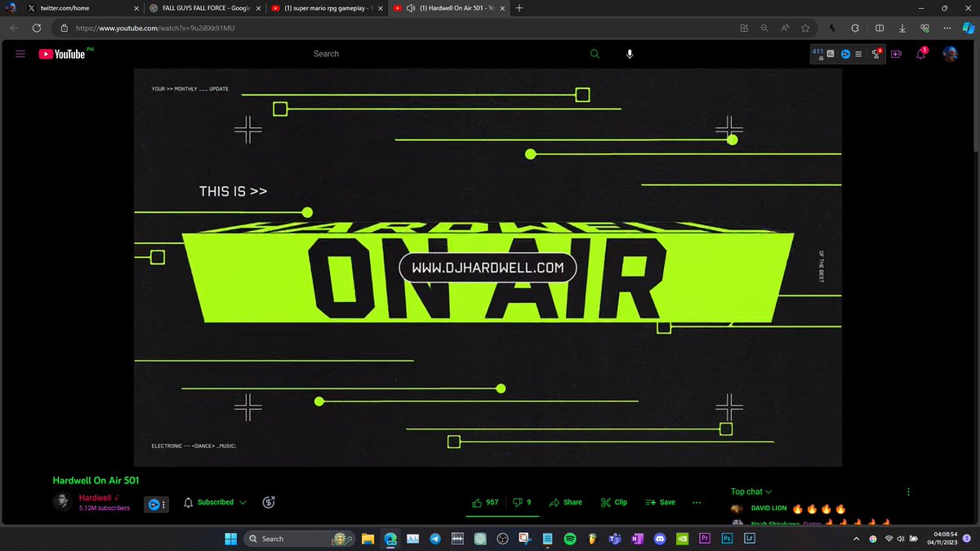Toggle Edge split screen icon

pyautogui.click(x=880, y=27)
